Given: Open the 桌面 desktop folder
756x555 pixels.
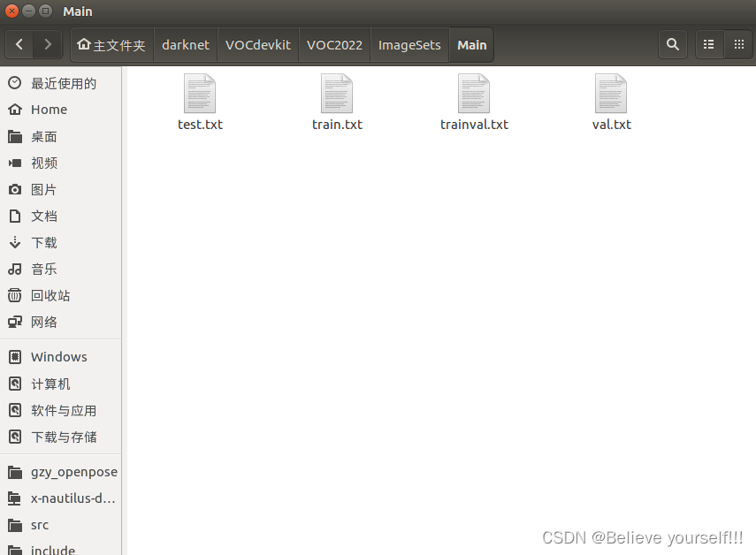Looking at the screenshot, I should coord(61,137).
